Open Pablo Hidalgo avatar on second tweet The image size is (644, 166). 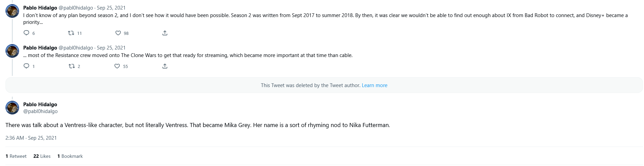pyautogui.click(x=12, y=51)
